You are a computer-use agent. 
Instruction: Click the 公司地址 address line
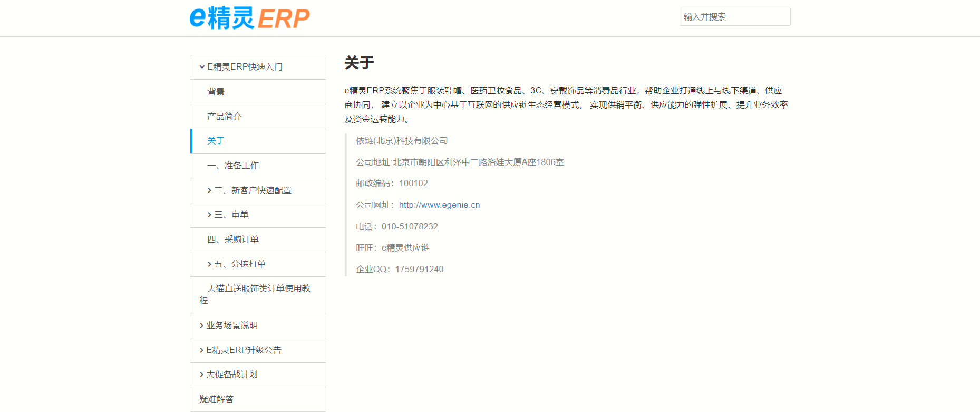[x=460, y=162]
